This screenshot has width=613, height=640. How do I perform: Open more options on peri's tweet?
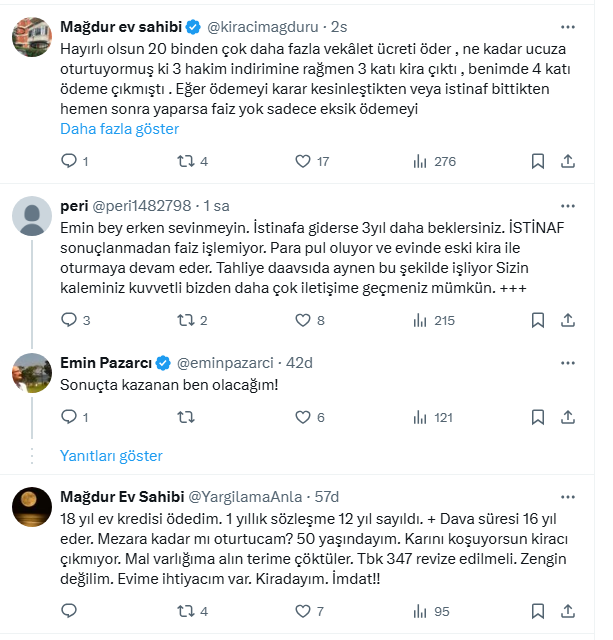pos(568,206)
